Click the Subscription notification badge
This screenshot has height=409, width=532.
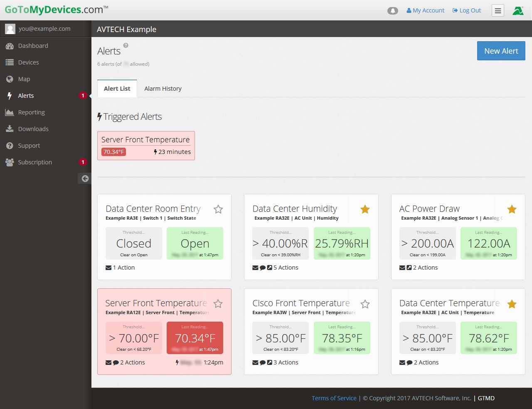pos(83,162)
